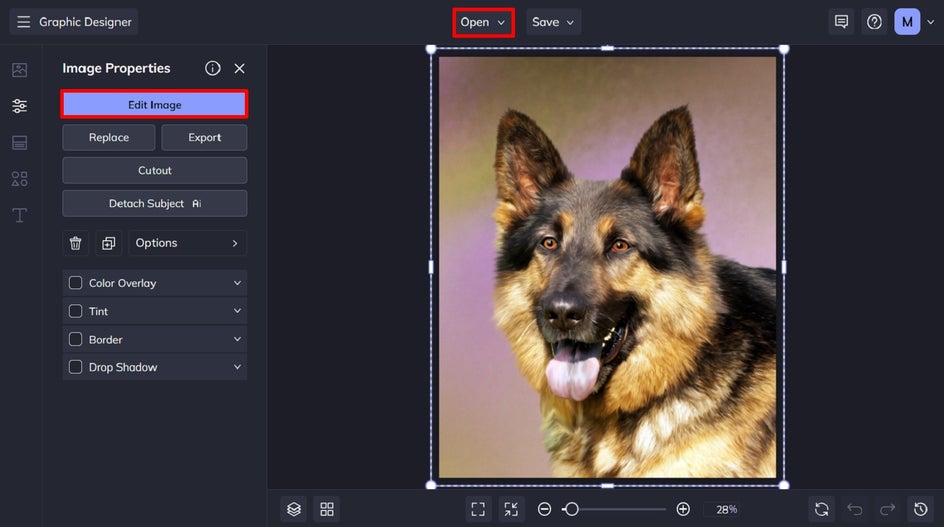Click the Detach Subject button
Image resolution: width=944 pixels, height=527 pixels.
coord(154,203)
